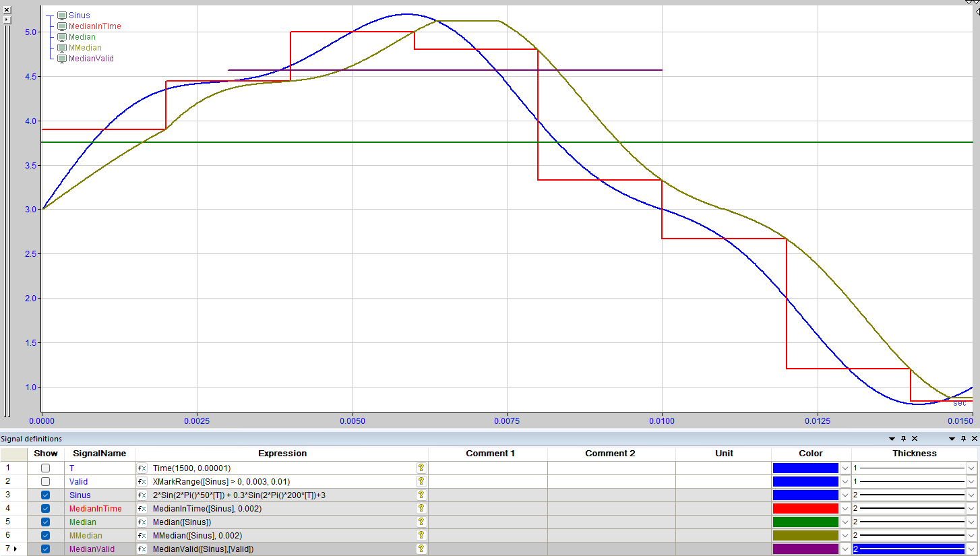The height and width of the screenshot is (556, 980).
Task: Open the fx expression builder for MedianValid row
Action: (142, 549)
